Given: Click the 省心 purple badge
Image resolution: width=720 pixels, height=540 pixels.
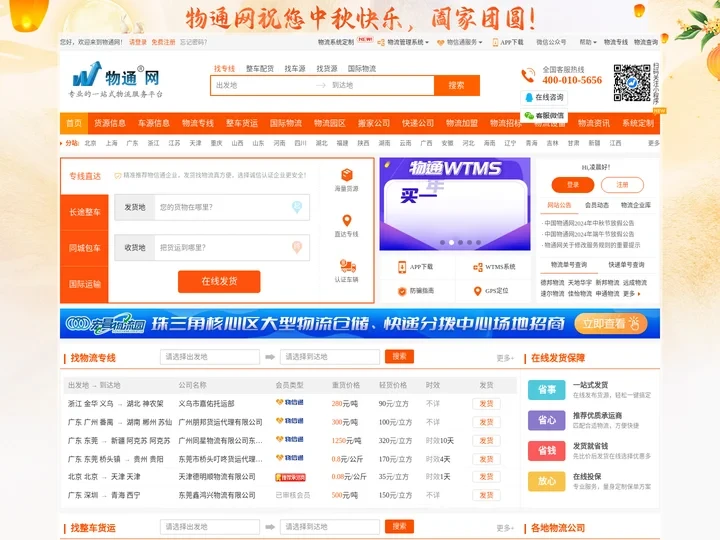Looking at the screenshot, I should pos(546,420).
